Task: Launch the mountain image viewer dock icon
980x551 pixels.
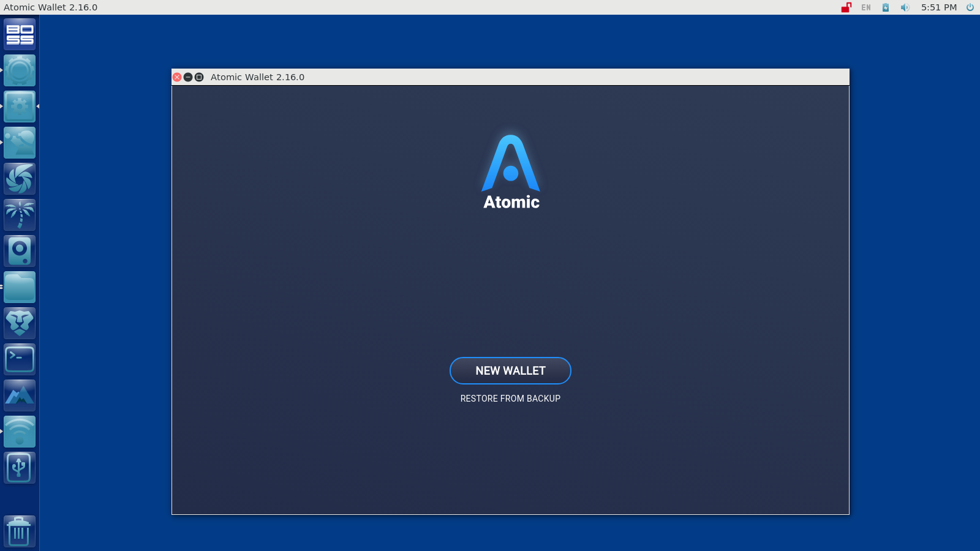Action: pos(20,395)
